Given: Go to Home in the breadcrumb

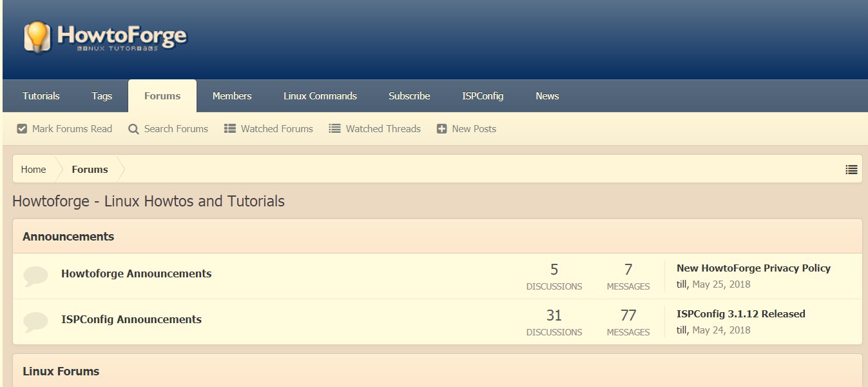Looking at the screenshot, I should (x=34, y=170).
